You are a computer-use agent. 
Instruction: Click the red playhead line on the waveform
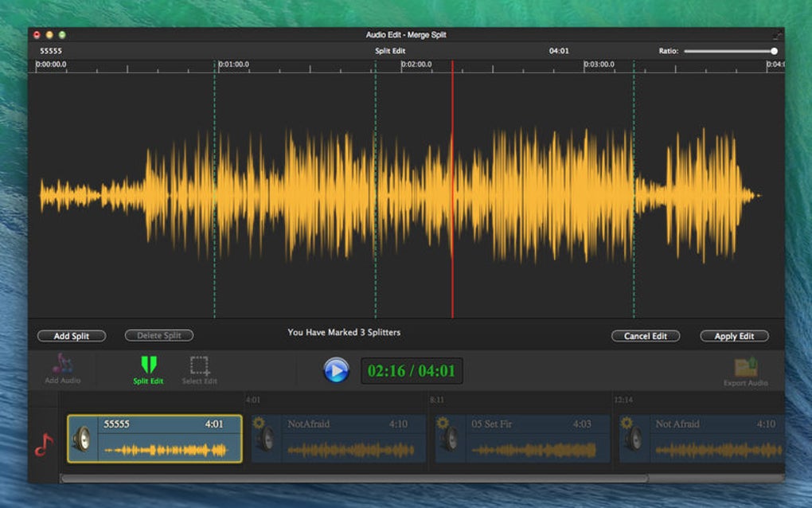(x=454, y=191)
